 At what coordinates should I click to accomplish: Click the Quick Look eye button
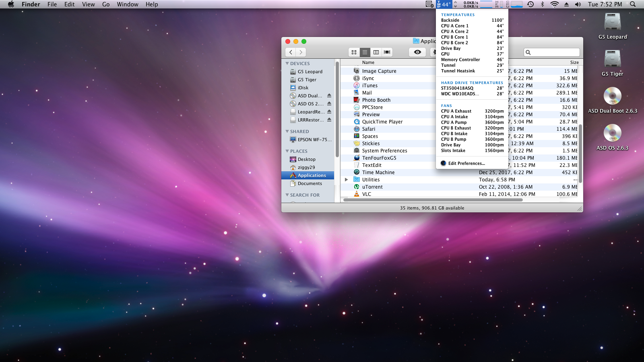pos(417,52)
